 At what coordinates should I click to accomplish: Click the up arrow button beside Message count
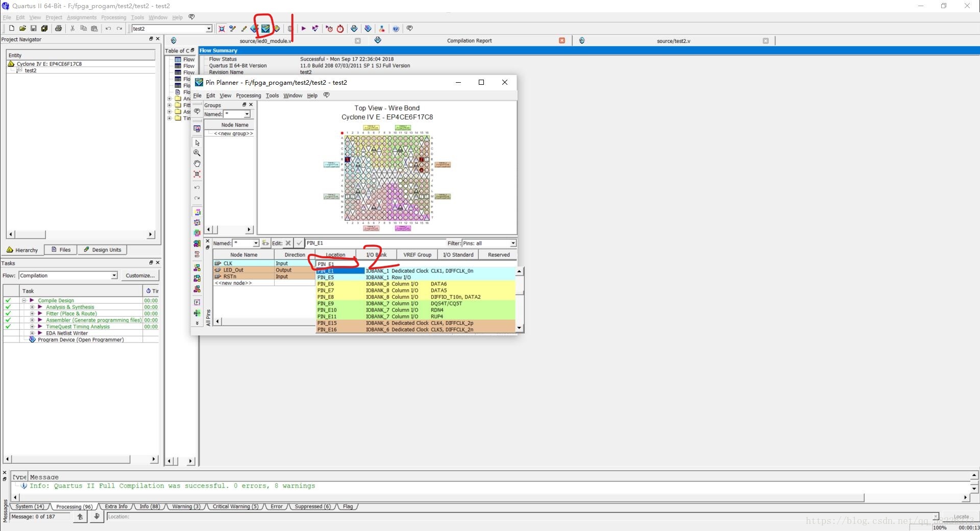(x=80, y=517)
